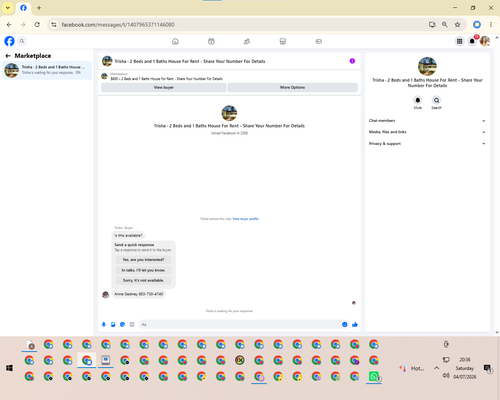
Task: Go back using the arrow beside Marketplace
Action: (x=8, y=56)
